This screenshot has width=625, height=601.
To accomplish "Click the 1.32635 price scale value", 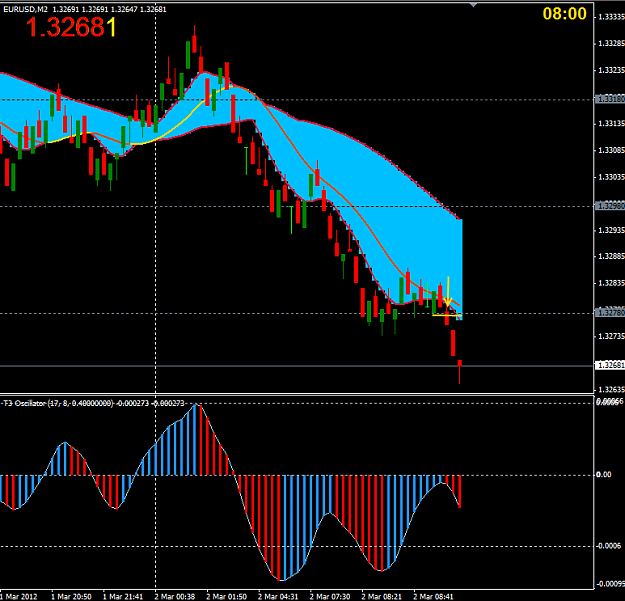I will (x=611, y=389).
